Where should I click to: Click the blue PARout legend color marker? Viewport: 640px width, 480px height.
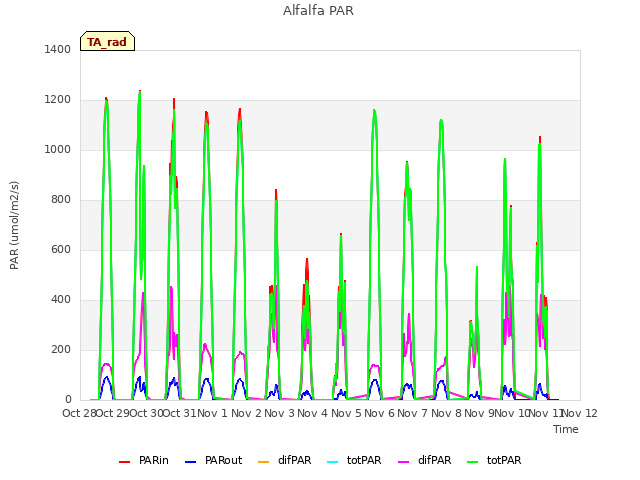[191, 462]
